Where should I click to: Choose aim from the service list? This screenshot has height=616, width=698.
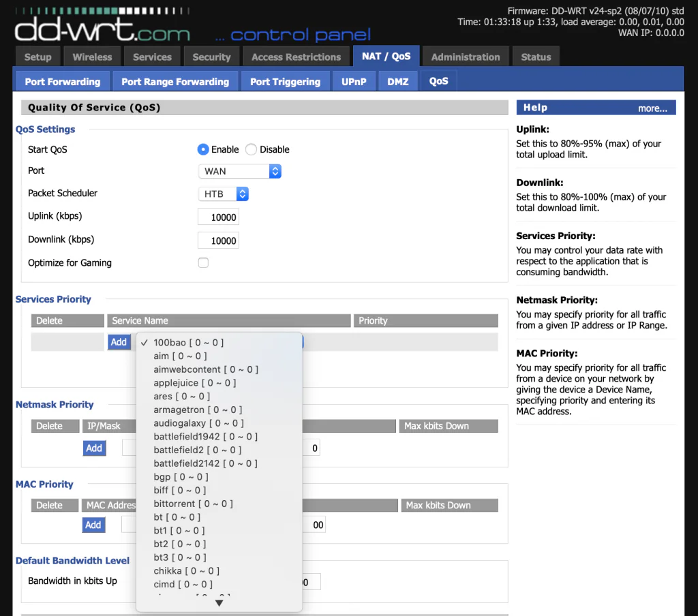tap(219, 356)
